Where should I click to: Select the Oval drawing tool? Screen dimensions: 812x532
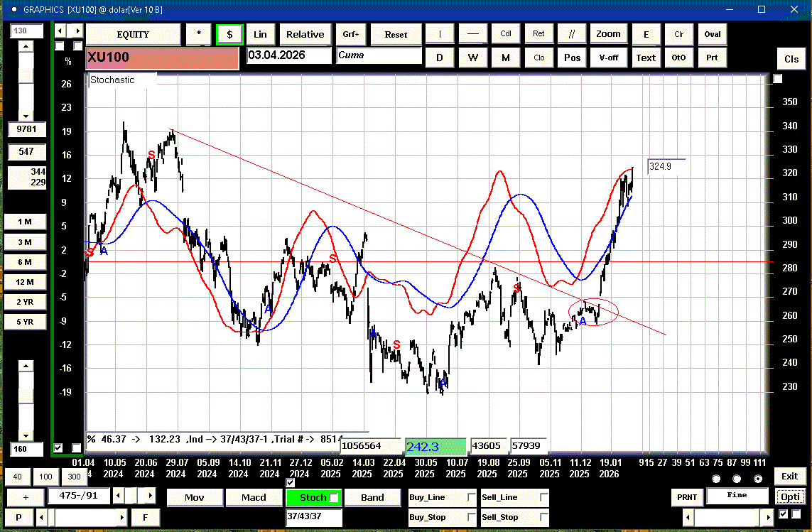click(x=712, y=34)
